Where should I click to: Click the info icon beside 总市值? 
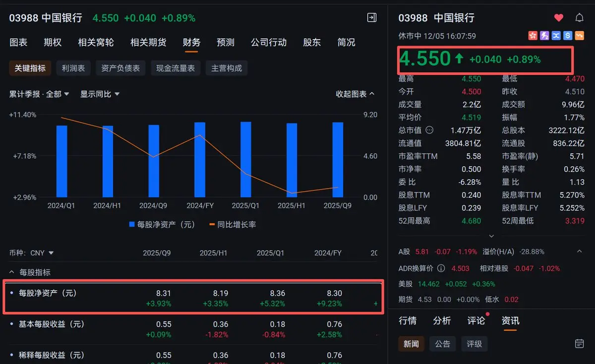click(429, 130)
